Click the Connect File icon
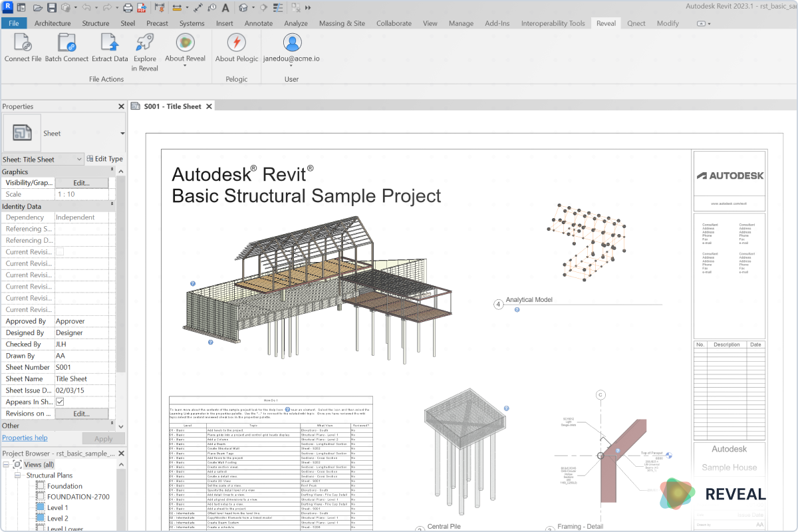Screen dimensions: 798x532 point(23,43)
